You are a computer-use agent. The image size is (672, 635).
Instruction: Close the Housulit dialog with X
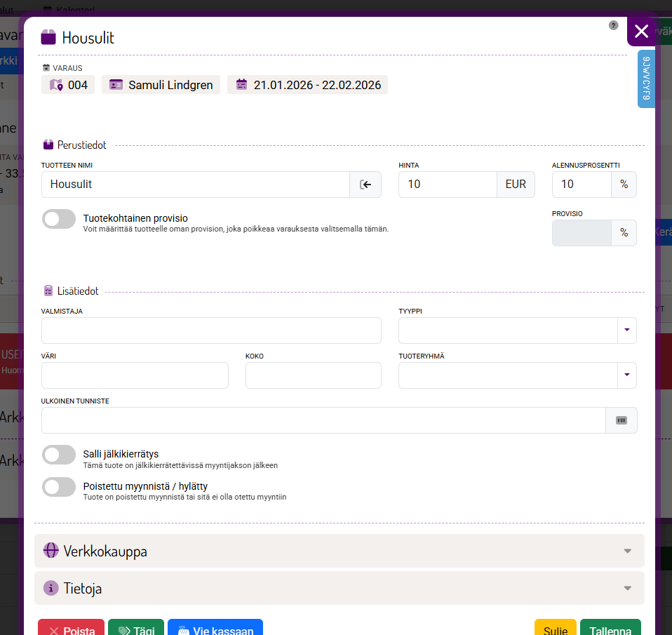click(640, 31)
